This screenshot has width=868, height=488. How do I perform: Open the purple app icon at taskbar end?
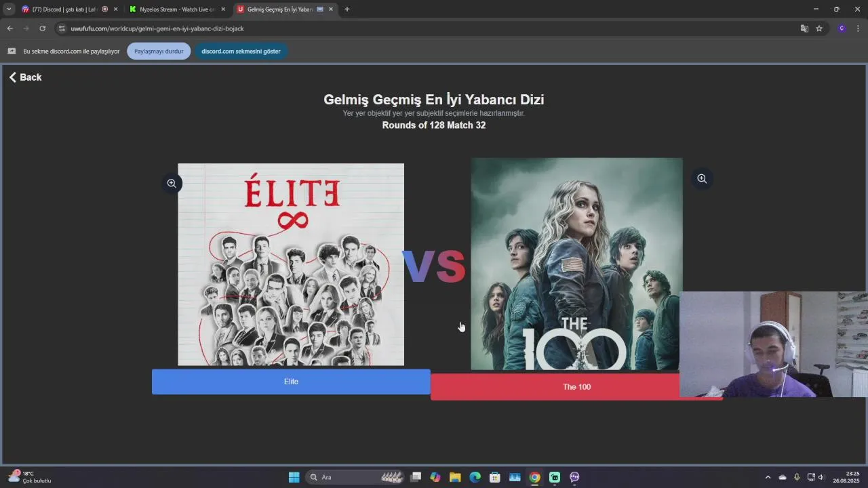pos(574,477)
